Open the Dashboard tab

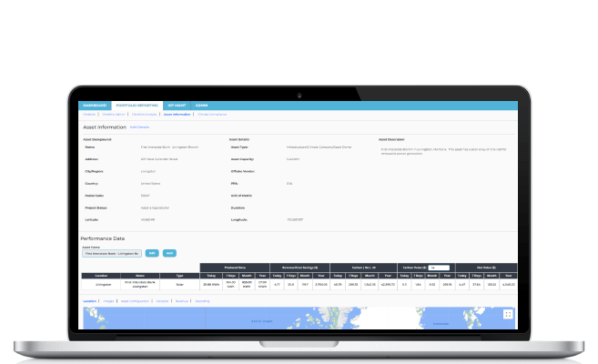click(x=95, y=106)
